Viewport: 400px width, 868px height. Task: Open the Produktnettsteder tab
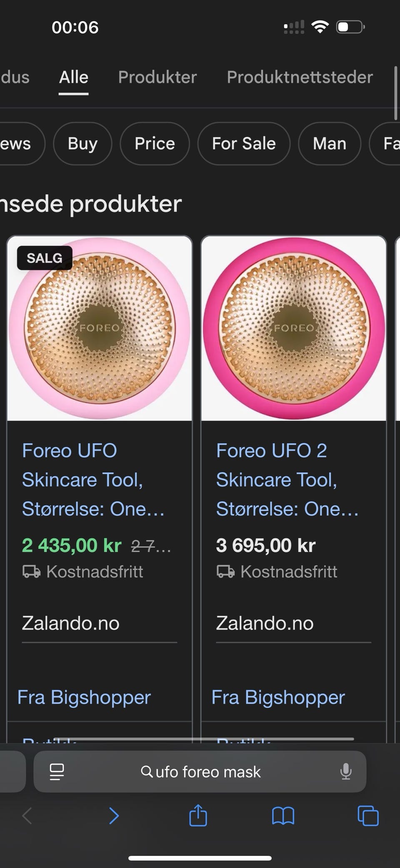(300, 77)
